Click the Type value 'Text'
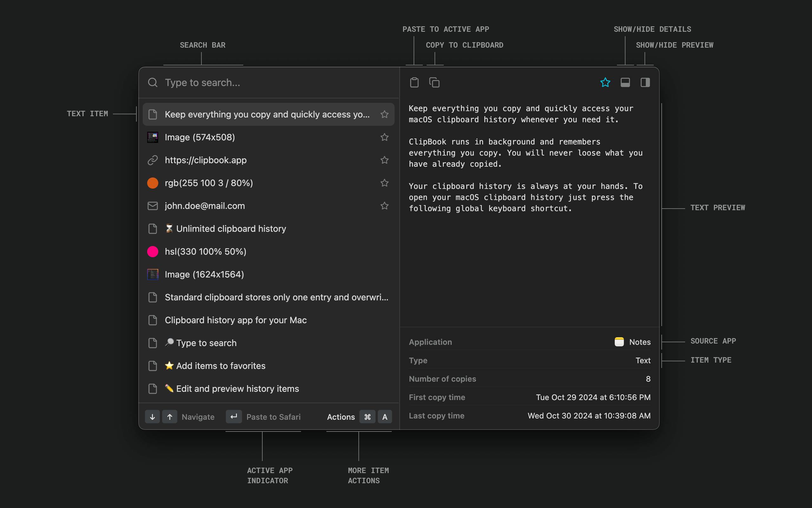This screenshot has height=508, width=812. [x=643, y=360]
